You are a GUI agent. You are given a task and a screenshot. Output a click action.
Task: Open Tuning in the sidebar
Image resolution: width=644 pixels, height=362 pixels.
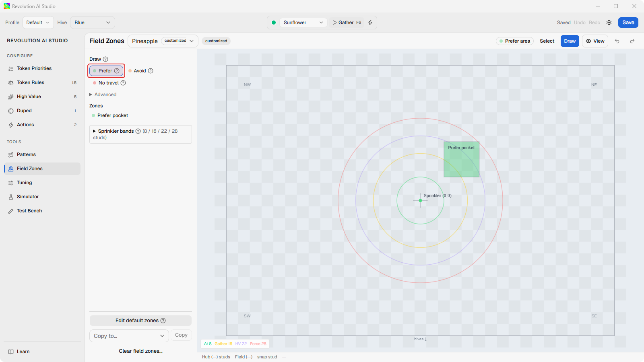tap(42, 183)
